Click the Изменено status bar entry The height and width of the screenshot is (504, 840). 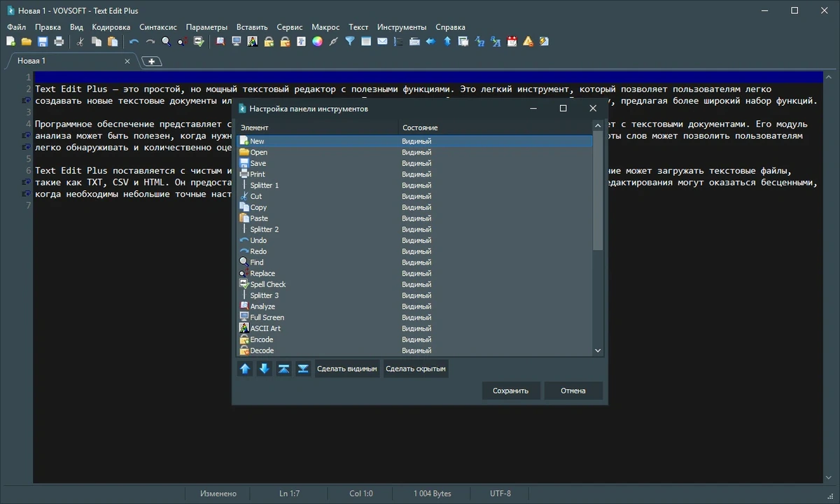click(x=218, y=493)
